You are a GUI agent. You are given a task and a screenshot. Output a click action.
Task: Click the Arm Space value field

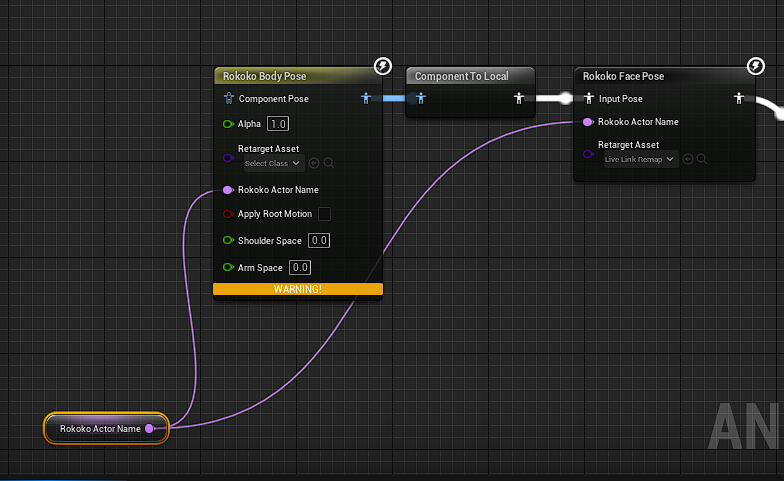point(300,268)
